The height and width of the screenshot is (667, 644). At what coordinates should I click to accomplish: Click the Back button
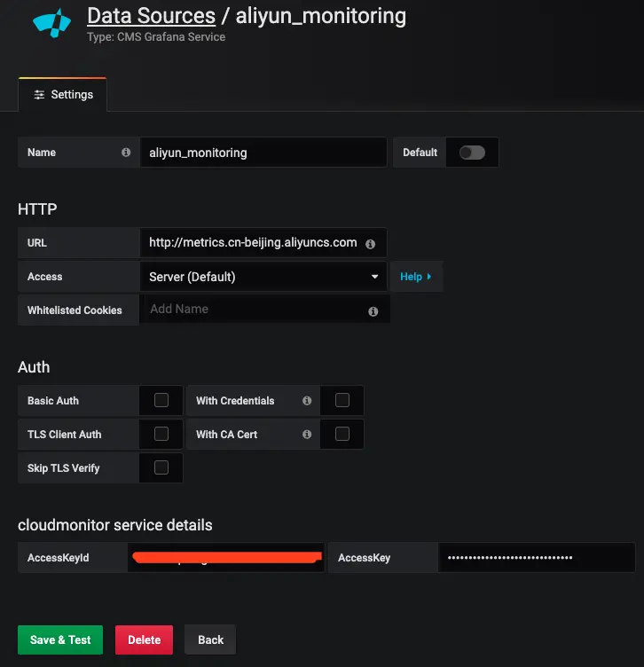pos(210,640)
